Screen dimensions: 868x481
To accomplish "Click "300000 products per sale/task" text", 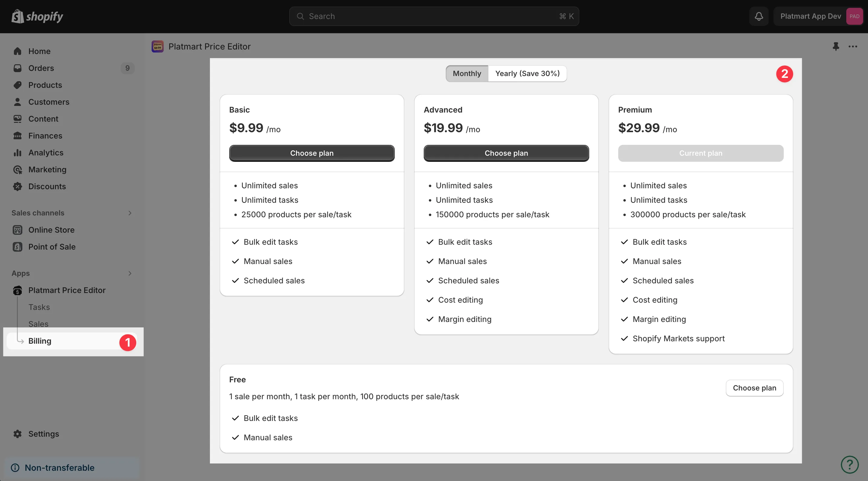I will click(x=688, y=215).
